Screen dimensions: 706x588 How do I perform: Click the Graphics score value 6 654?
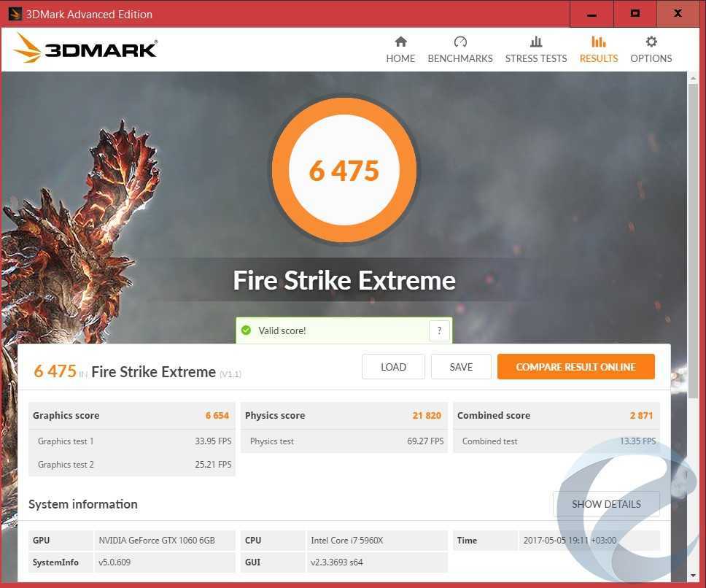pyautogui.click(x=217, y=415)
